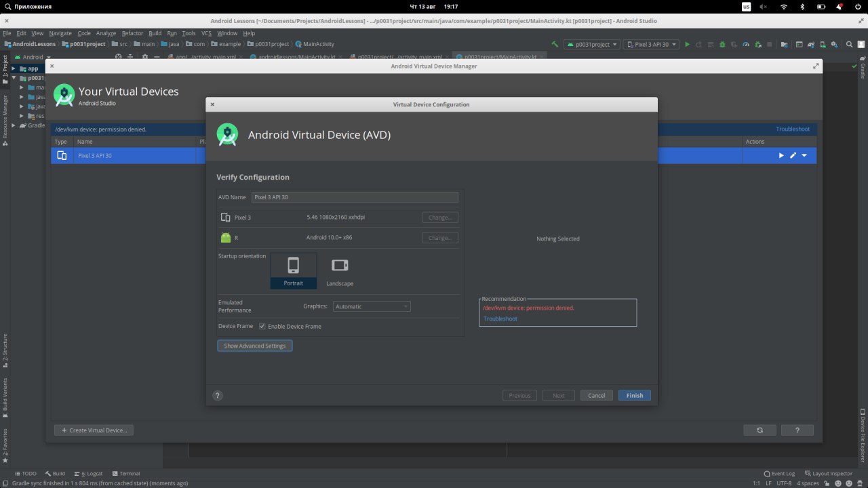868x488 pixels.
Task: Edit Pixel 3 API 30 with pencil icon
Action: [793, 155]
